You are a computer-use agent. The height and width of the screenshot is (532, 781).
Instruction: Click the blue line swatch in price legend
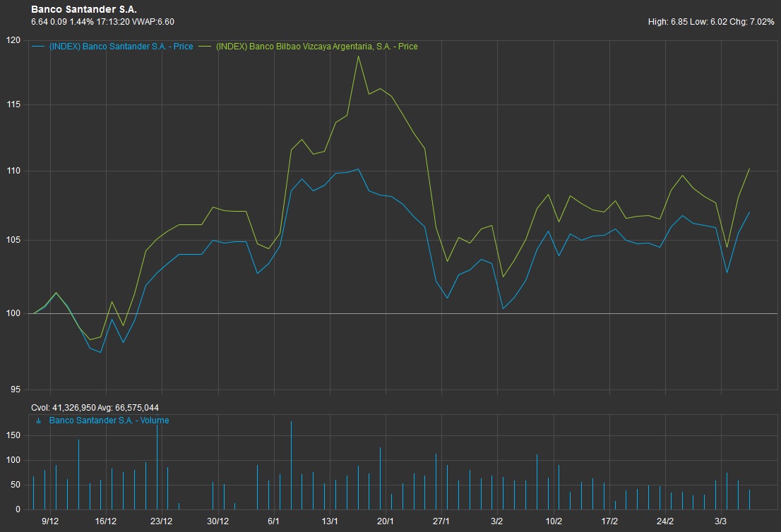click(x=38, y=47)
